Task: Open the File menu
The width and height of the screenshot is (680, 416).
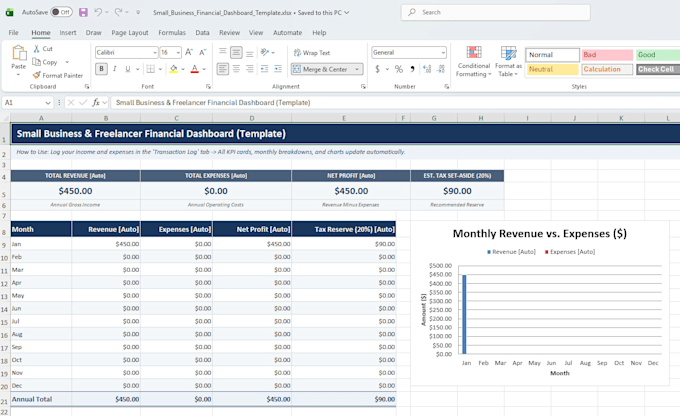Action: tap(13, 33)
